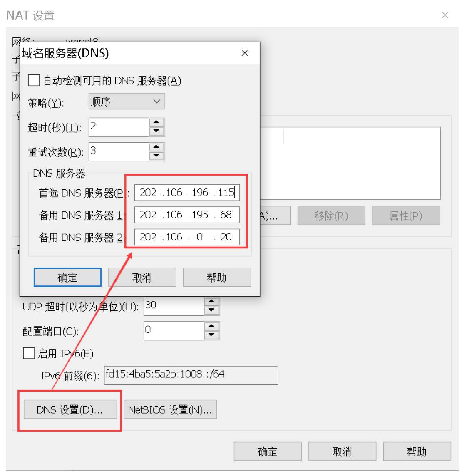Click 取消 in the DNS dialog

142,277
